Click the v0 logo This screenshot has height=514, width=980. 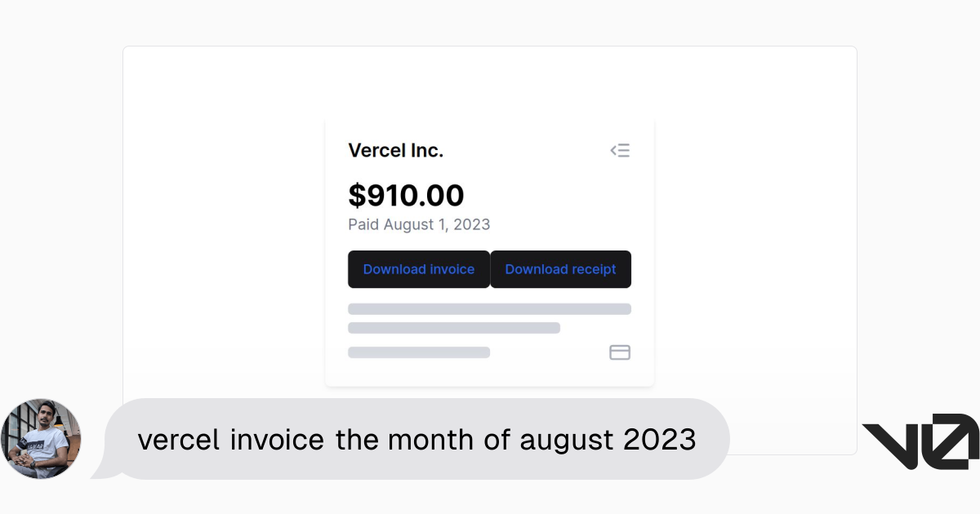pyautogui.click(x=920, y=441)
